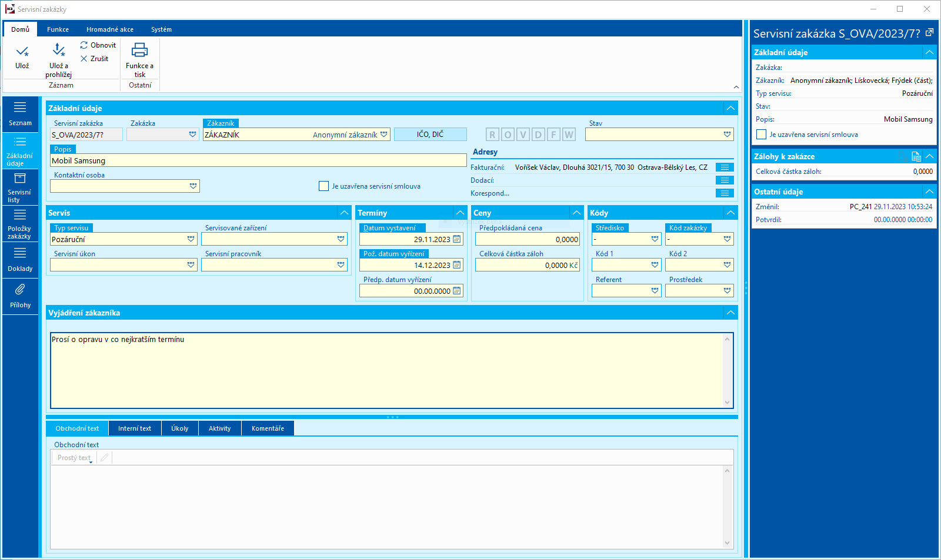Collapse the ribbon with the chevron
Screen dimensions: 941x560
coord(736,87)
